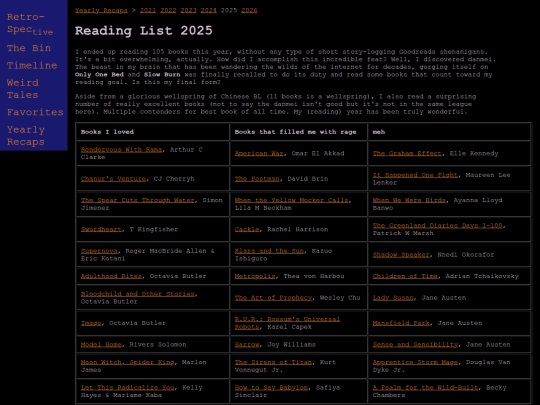Click the Swordheart book link

pyautogui.click(x=101, y=229)
